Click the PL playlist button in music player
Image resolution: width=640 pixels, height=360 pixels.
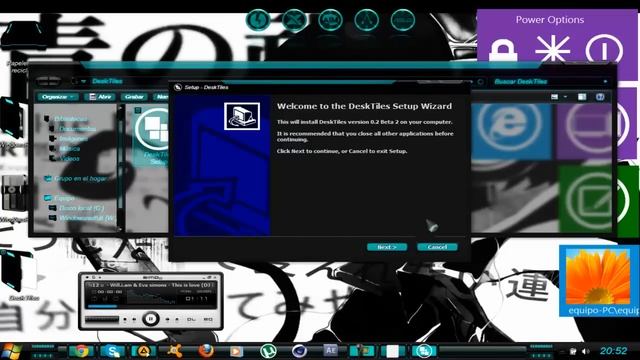click(x=191, y=319)
